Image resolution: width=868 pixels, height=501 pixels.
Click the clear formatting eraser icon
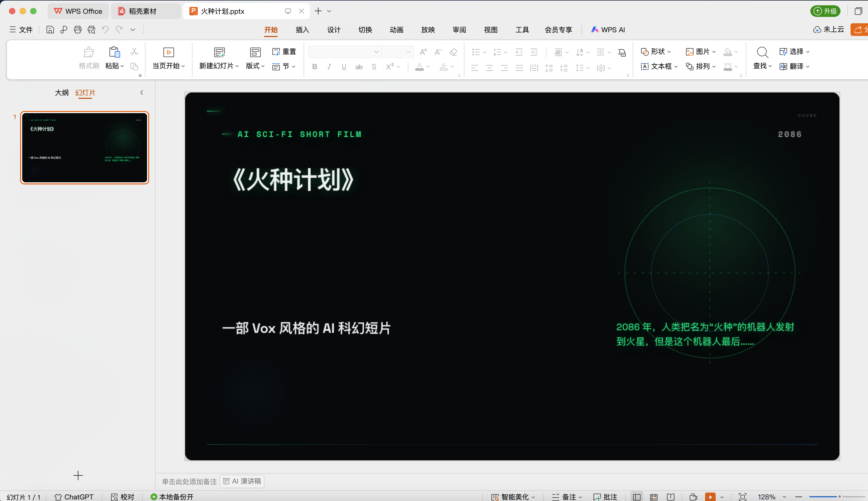pos(453,52)
